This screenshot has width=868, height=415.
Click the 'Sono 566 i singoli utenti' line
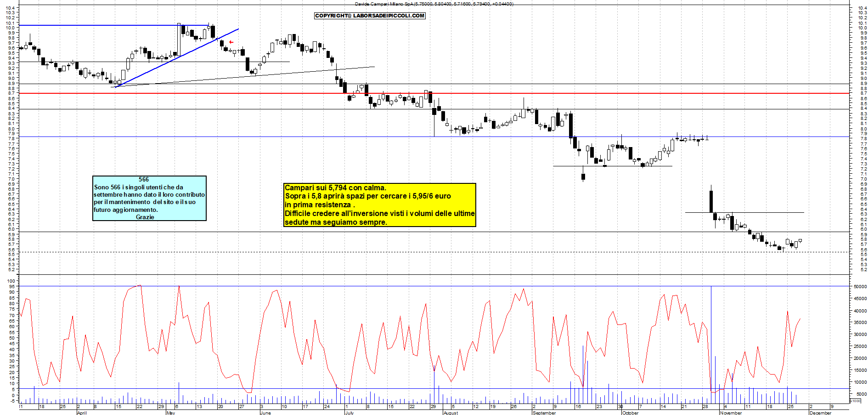point(138,187)
